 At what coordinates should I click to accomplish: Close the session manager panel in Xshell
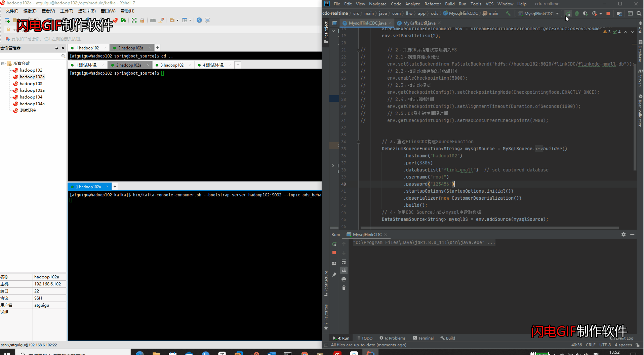(x=63, y=48)
